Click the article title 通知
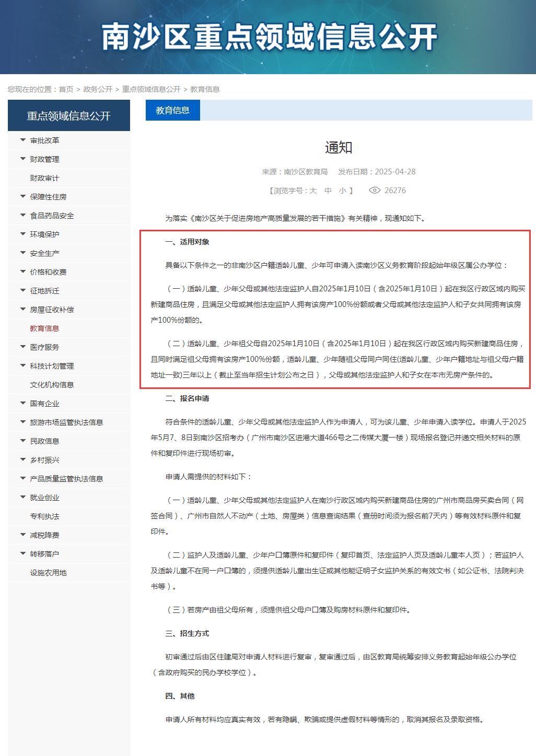536x756 pixels. 339,148
